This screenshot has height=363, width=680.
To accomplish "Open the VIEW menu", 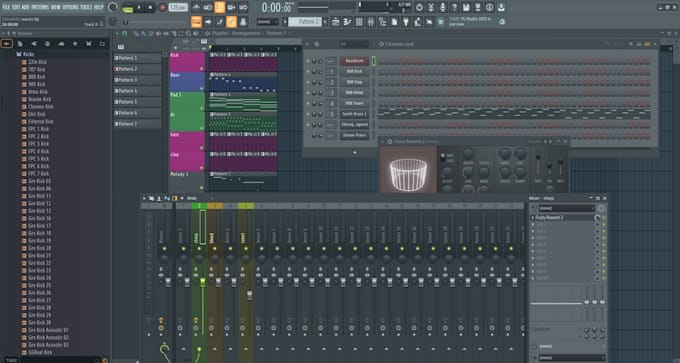I will 56,7.
